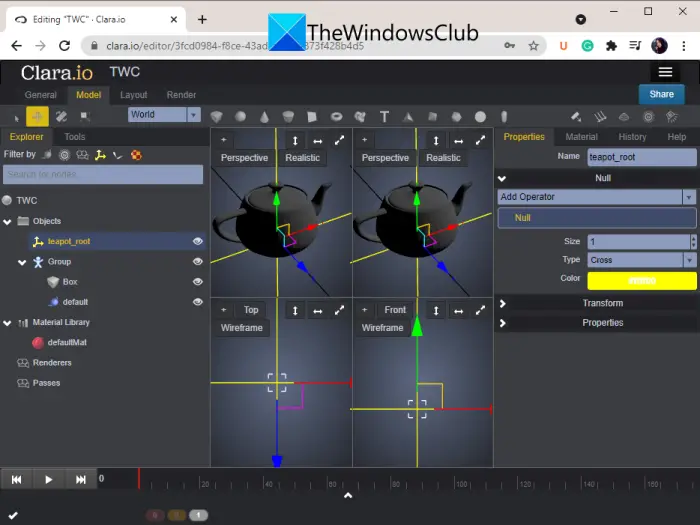Viewport: 700px width, 525px height.
Task: Choose the scale tool in toolbar
Action: [x=85, y=117]
